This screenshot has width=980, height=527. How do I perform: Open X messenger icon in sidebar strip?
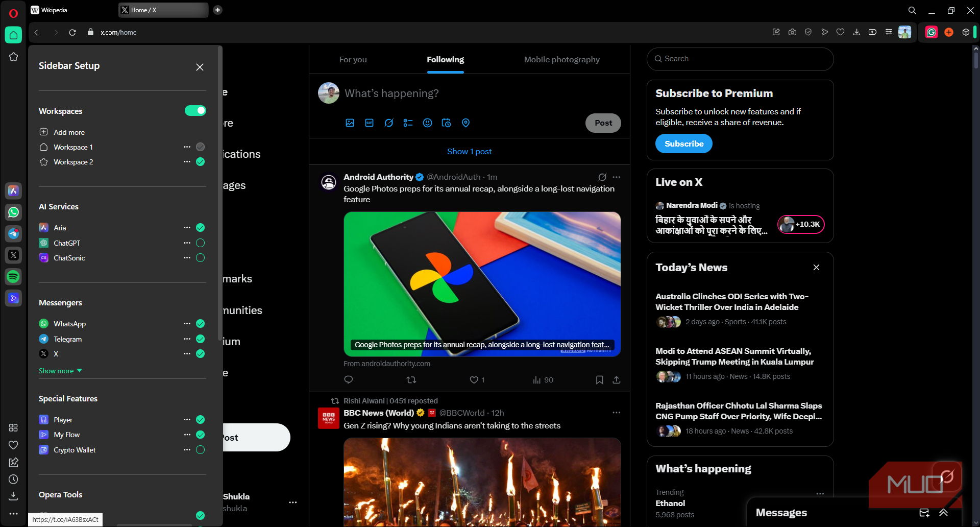pos(13,255)
